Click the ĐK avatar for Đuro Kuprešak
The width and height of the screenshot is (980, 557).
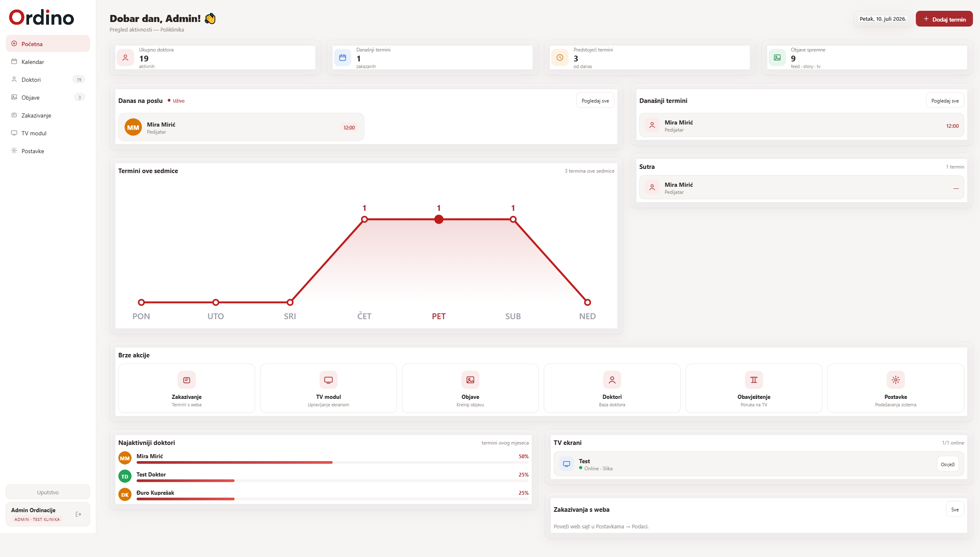pyautogui.click(x=125, y=495)
